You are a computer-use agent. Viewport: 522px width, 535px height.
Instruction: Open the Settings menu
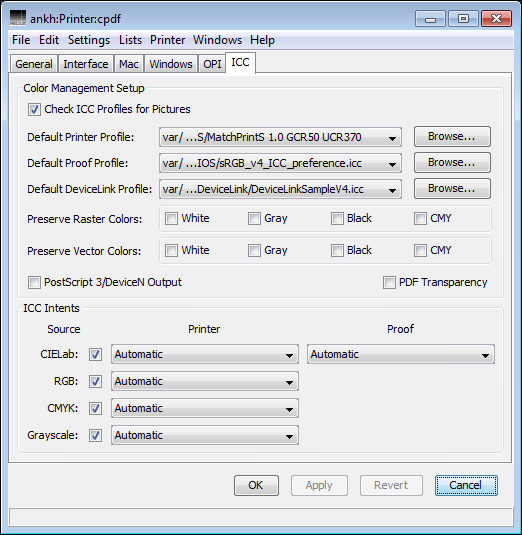89,40
